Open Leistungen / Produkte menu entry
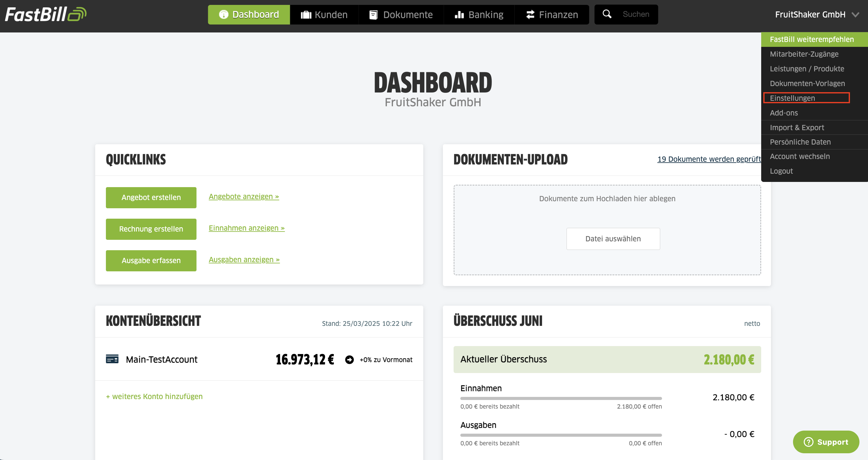The image size is (868, 460). pos(814,69)
